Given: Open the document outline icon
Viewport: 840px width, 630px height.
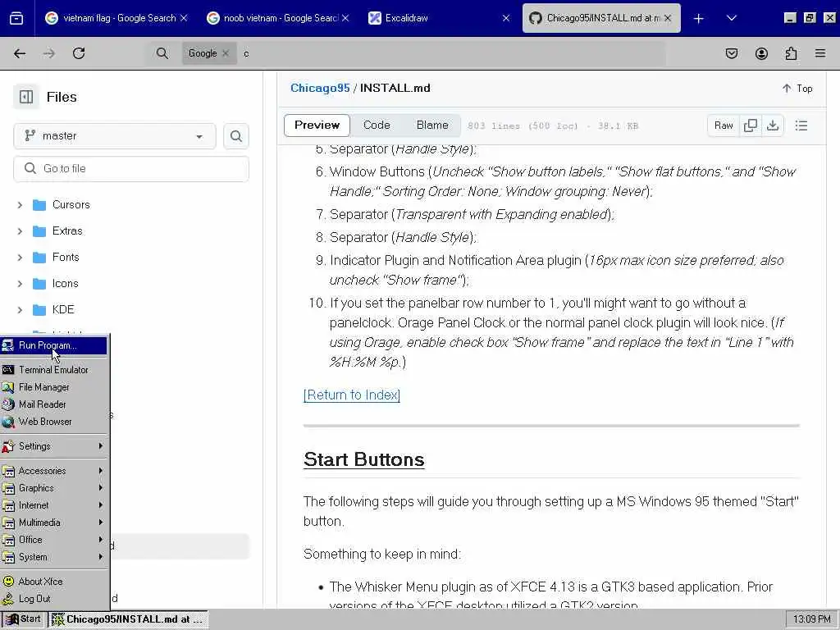Looking at the screenshot, I should [x=801, y=126].
